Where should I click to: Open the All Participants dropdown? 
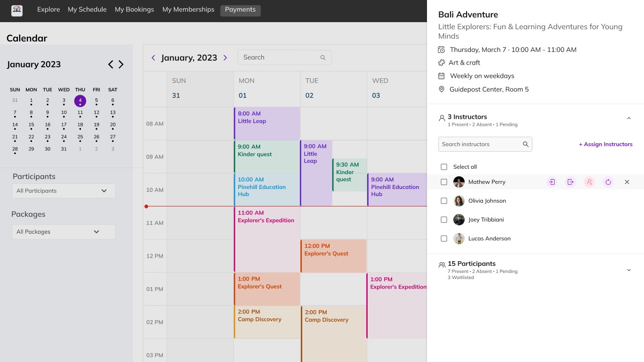pyautogui.click(x=64, y=191)
